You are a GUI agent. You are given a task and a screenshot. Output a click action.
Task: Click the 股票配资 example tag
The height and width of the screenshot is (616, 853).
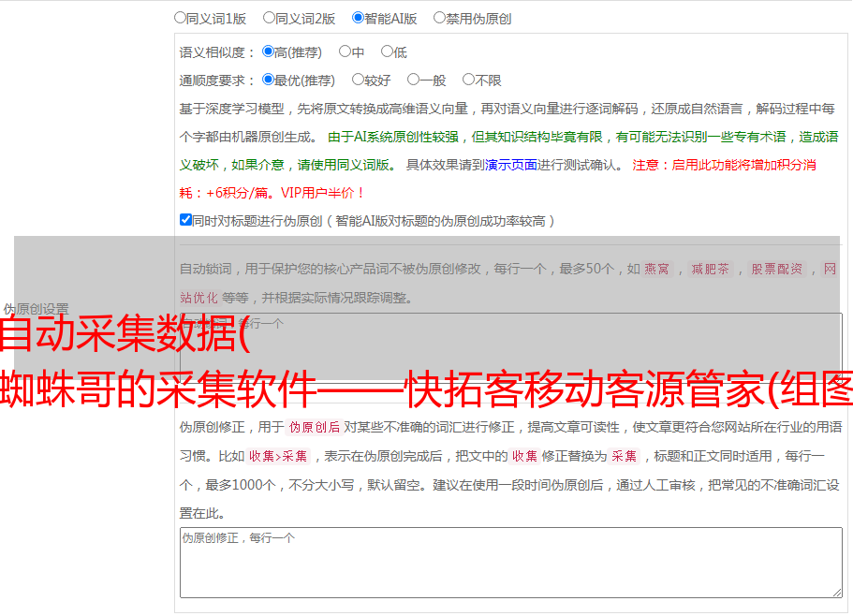(777, 269)
